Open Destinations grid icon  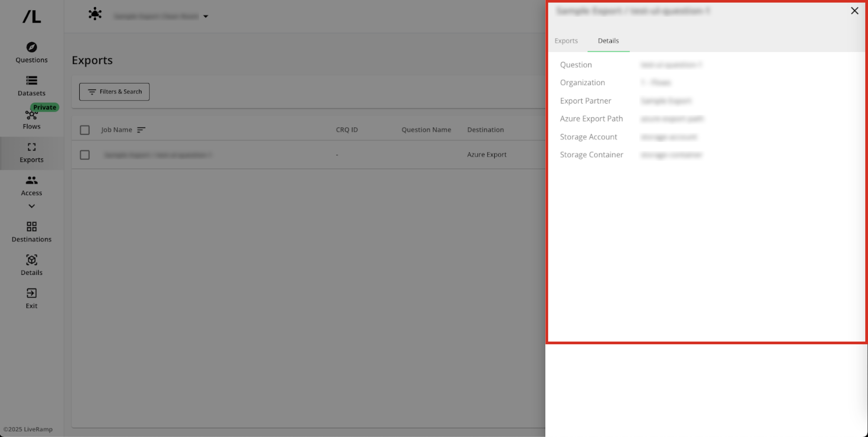(32, 227)
